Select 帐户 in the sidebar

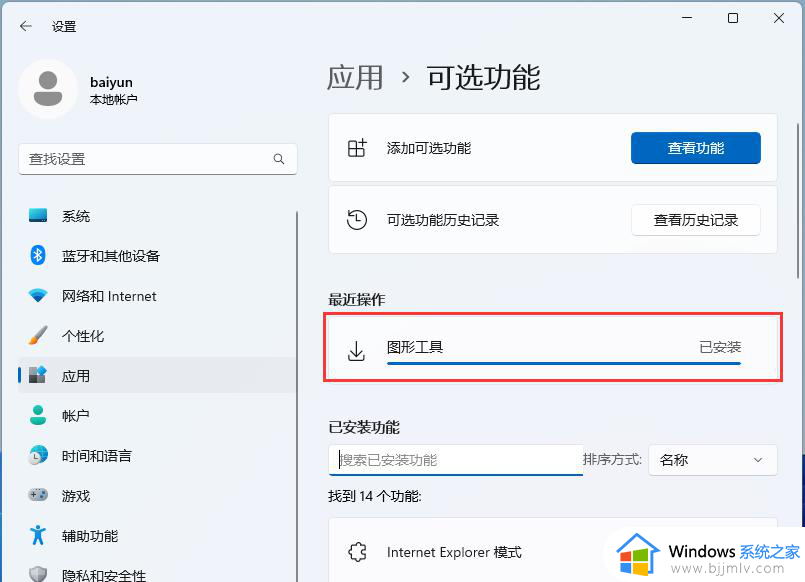pos(157,415)
